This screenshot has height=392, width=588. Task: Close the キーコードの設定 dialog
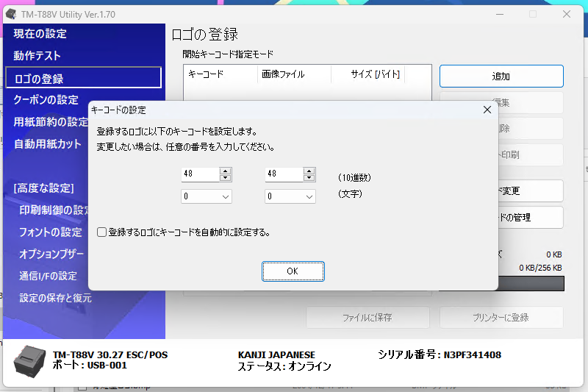click(487, 110)
